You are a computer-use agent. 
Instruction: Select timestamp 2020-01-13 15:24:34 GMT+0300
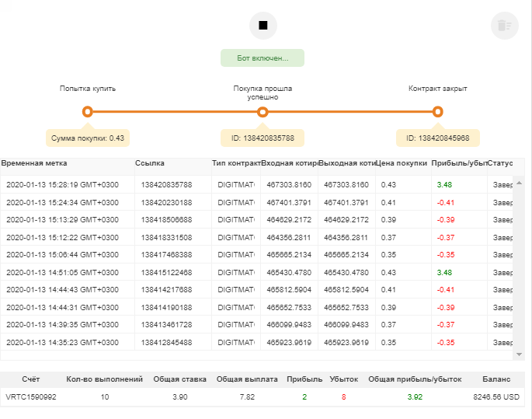(62, 202)
